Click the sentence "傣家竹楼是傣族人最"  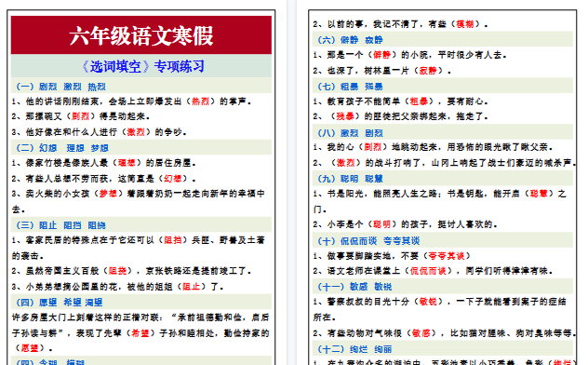pyautogui.click(x=67, y=163)
